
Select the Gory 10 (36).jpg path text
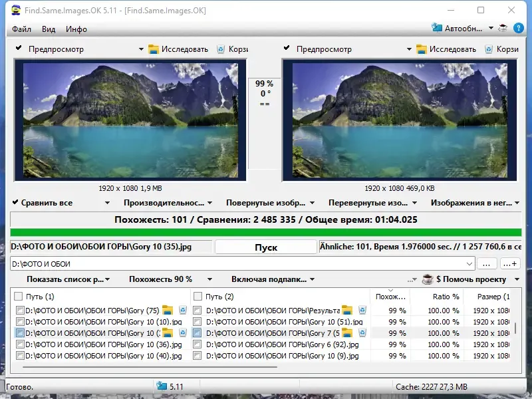[x=104, y=344]
